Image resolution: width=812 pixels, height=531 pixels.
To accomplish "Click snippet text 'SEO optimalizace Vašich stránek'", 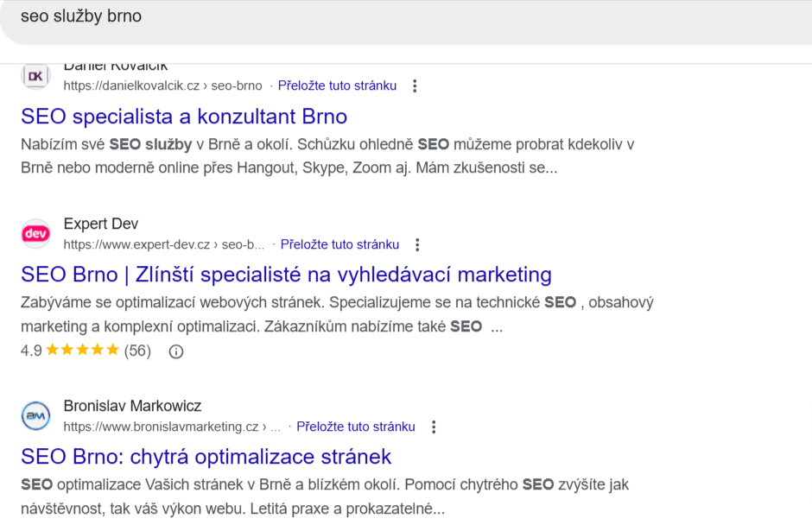I will coord(131,485).
